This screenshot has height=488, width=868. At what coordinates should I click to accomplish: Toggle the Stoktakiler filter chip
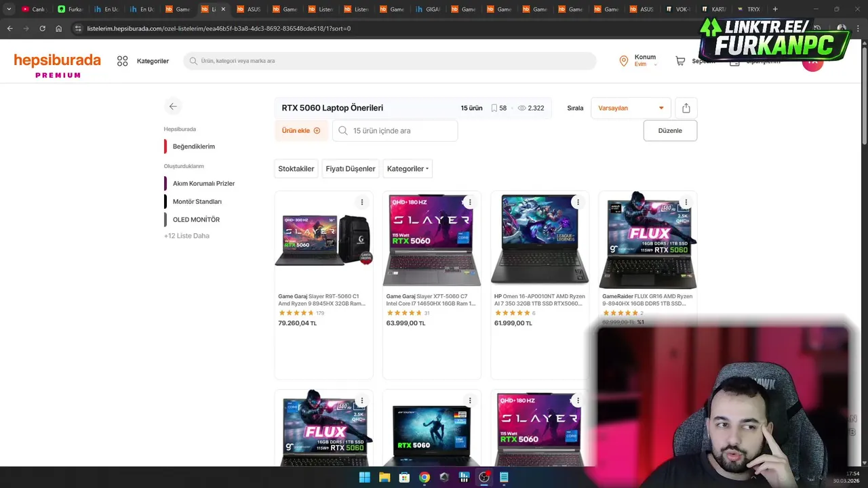coord(296,169)
